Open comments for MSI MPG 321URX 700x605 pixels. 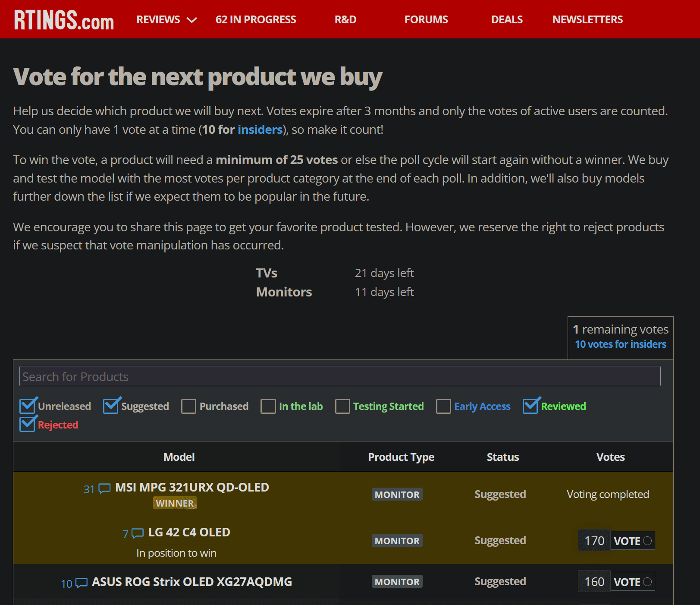click(x=97, y=489)
